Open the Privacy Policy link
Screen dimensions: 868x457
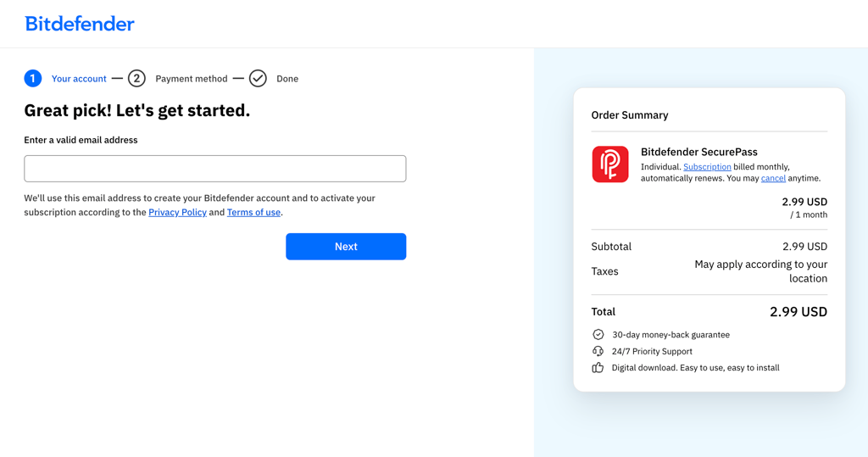click(x=178, y=212)
